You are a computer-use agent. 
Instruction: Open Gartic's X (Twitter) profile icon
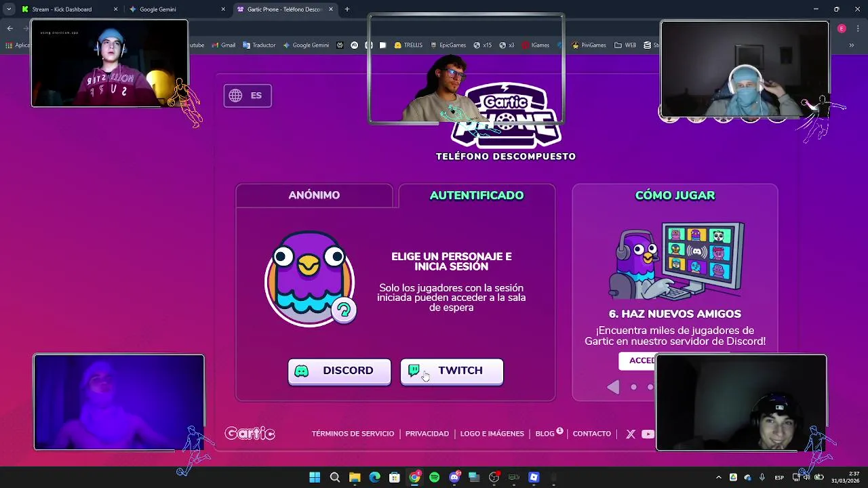631,434
